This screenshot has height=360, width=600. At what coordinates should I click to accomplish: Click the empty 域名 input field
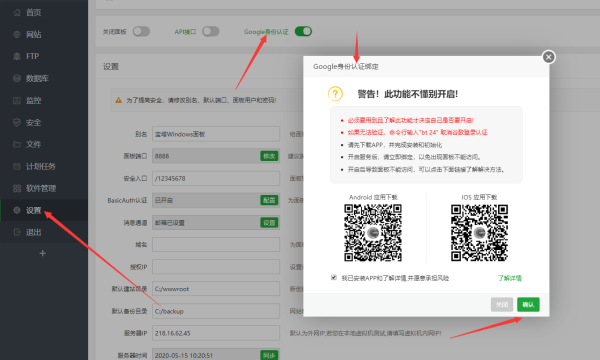216,244
